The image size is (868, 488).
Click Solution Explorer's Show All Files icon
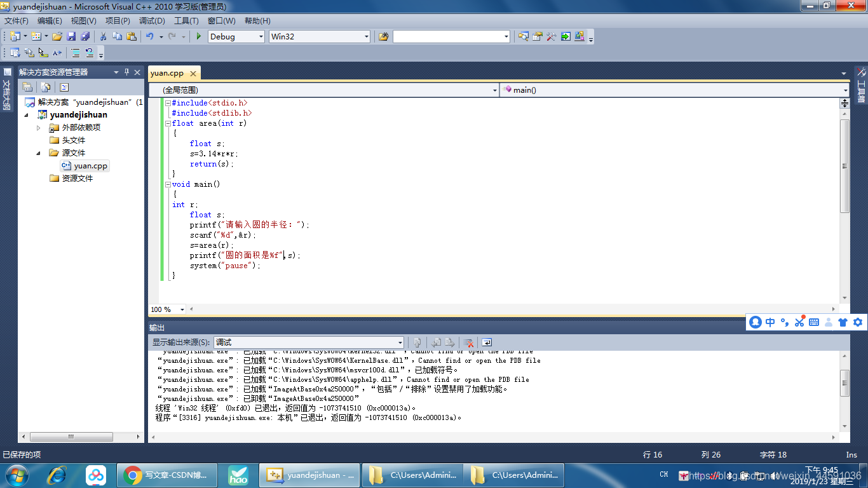(46, 87)
